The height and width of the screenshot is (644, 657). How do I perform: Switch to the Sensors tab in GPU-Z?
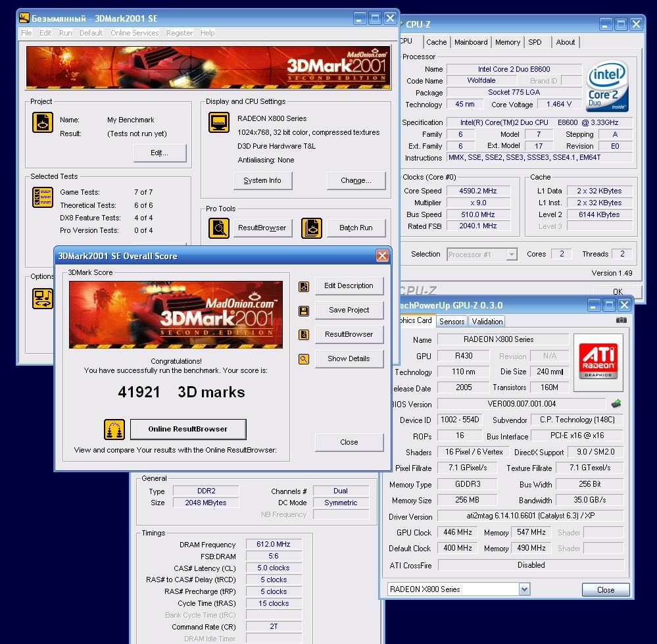pyautogui.click(x=452, y=322)
